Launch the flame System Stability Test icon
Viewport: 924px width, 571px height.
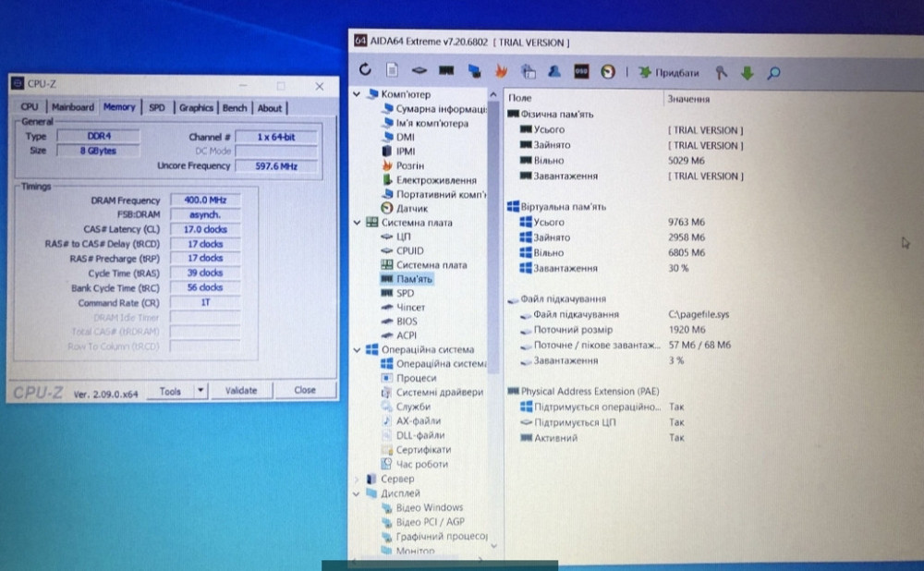(x=502, y=71)
